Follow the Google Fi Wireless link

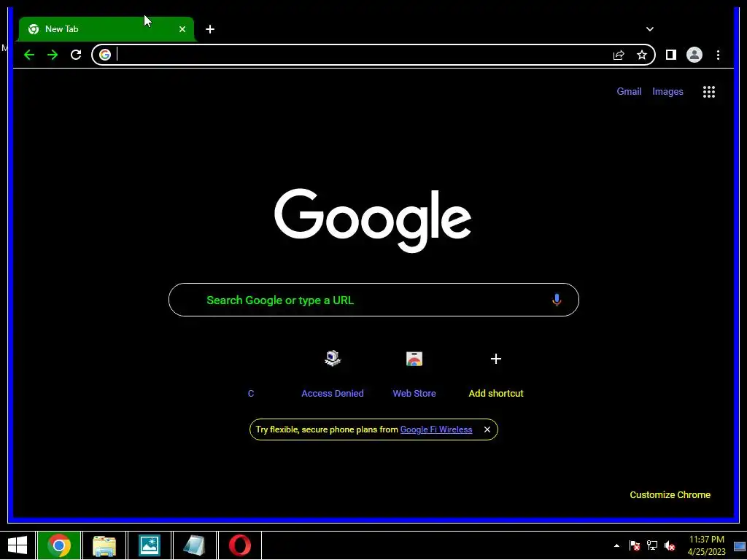436,429
